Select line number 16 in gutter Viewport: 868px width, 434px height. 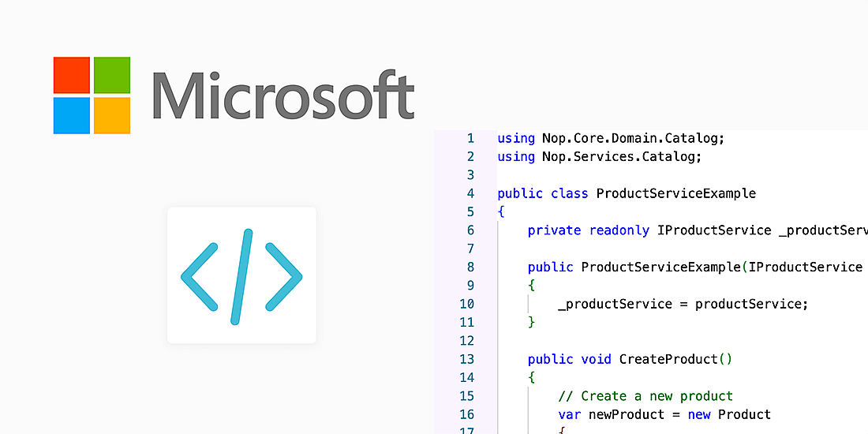pyautogui.click(x=466, y=414)
